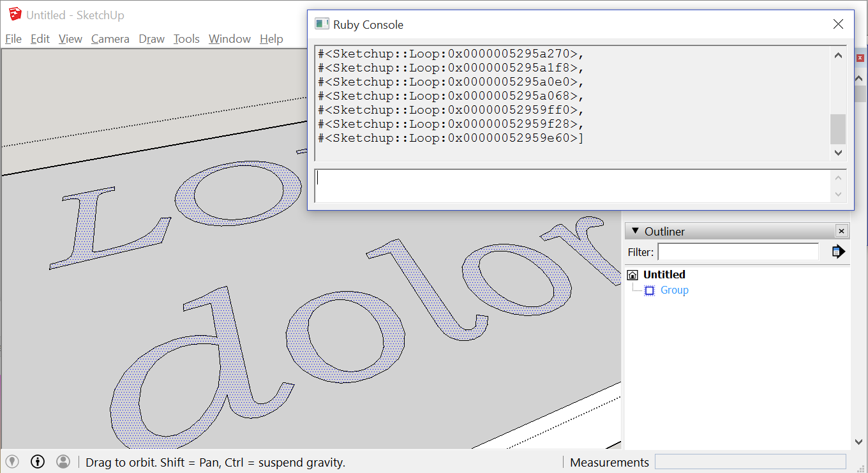
Task: Open the Tools menu
Action: (x=186, y=39)
